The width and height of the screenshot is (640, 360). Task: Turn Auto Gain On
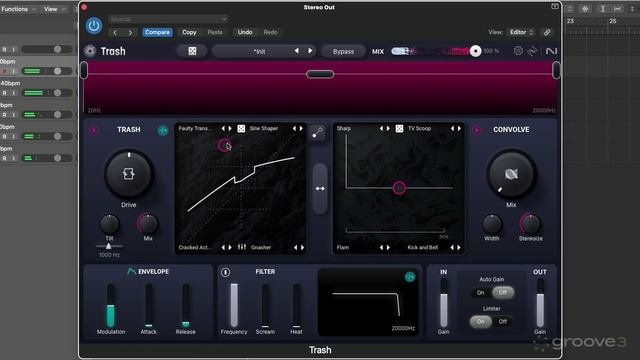coord(480,293)
